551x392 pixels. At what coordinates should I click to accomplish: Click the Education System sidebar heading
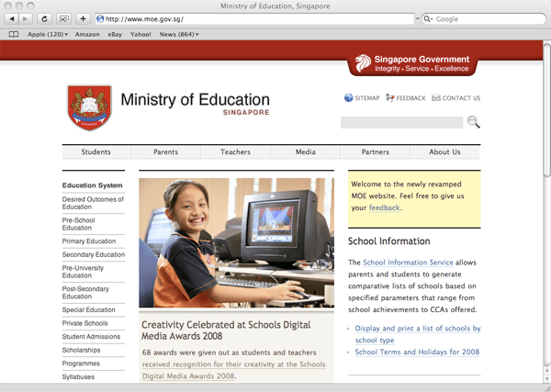point(93,185)
